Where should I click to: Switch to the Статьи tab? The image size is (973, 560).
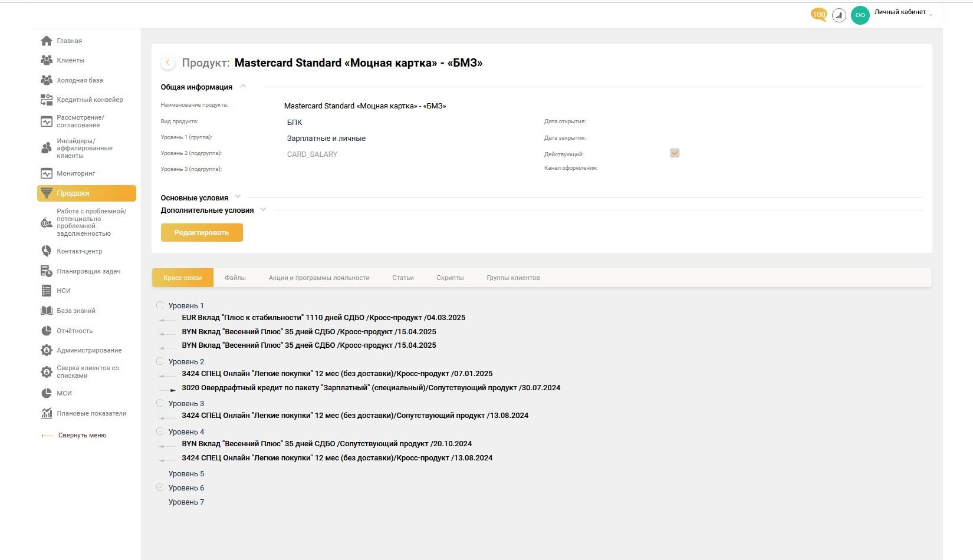click(x=403, y=278)
